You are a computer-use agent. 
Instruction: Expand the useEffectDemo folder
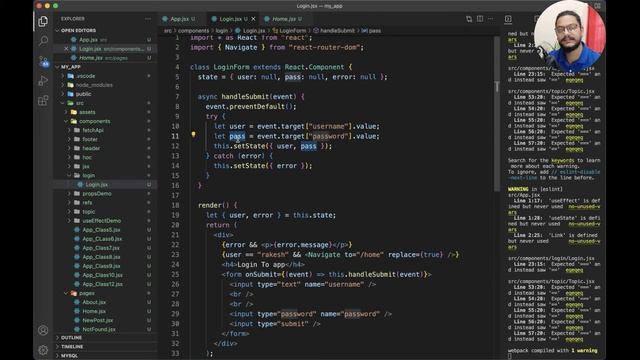102,220
